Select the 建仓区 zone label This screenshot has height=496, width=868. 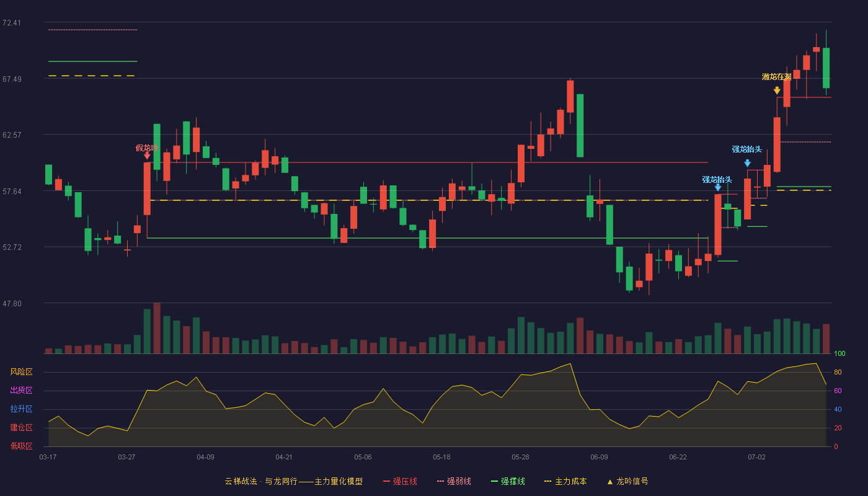(22, 428)
